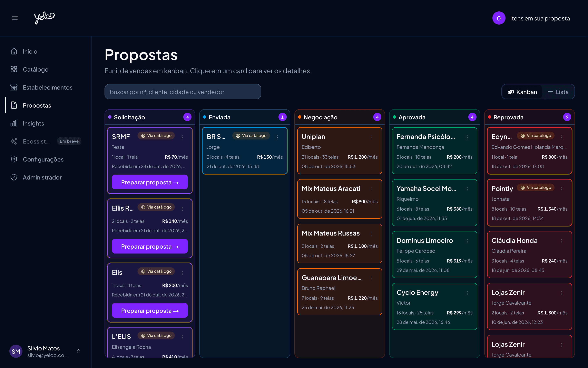The height and width of the screenshot is (368, 588).
Task: Open Catálogo in sidebar
Action: (x=36, y=69)
